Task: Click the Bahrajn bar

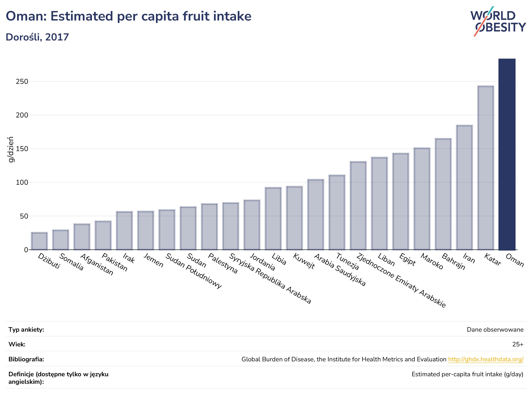Action: (x=443, y=194)
